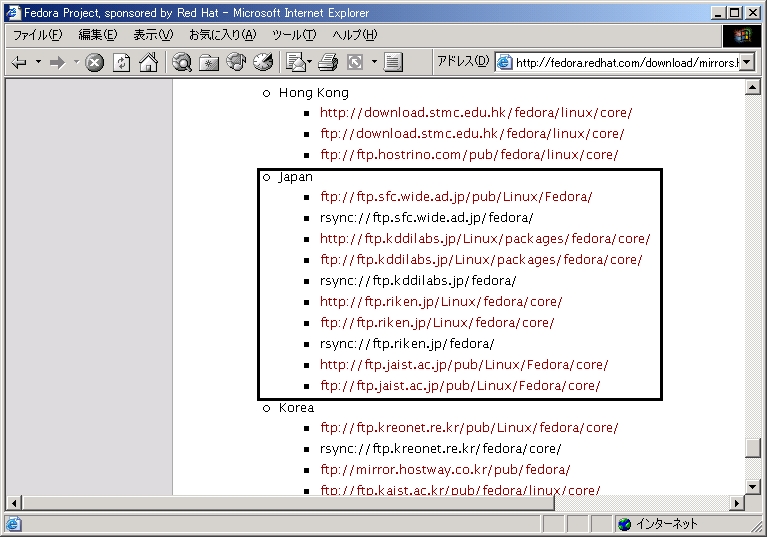Open the ヘルプ(H) menu
The image size is (767, 537).
coord(355,35)
